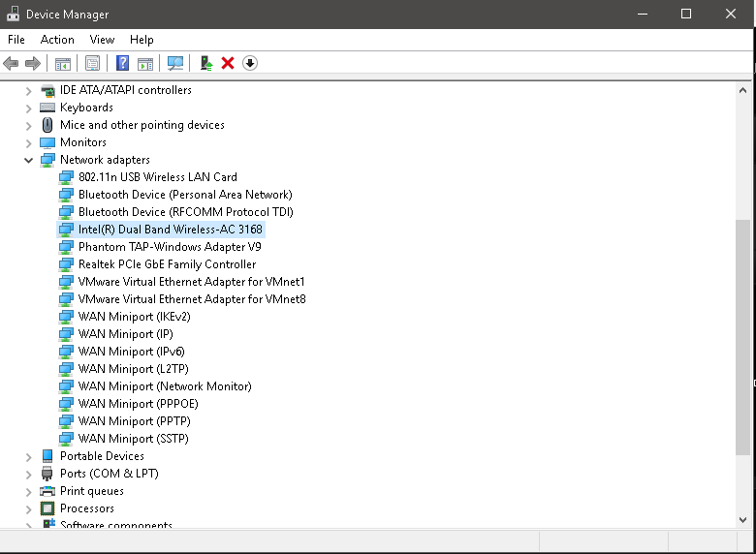Select WAN Miniport (IKEv2)
756x554 pixels.
tap(135, 317)
